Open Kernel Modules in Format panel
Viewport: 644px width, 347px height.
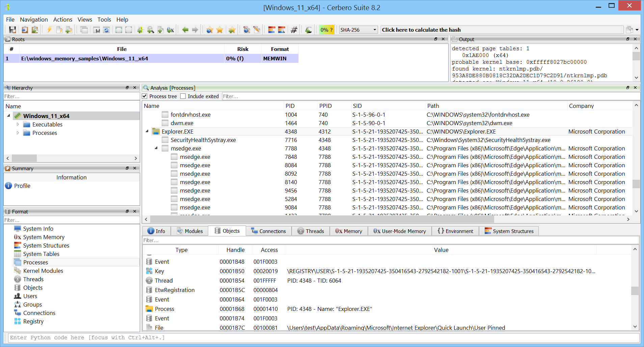pos(43,271)
